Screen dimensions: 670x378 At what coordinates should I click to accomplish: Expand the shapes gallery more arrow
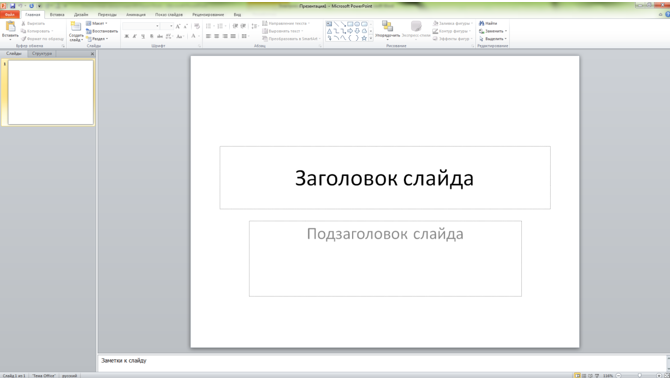[370, 38]
